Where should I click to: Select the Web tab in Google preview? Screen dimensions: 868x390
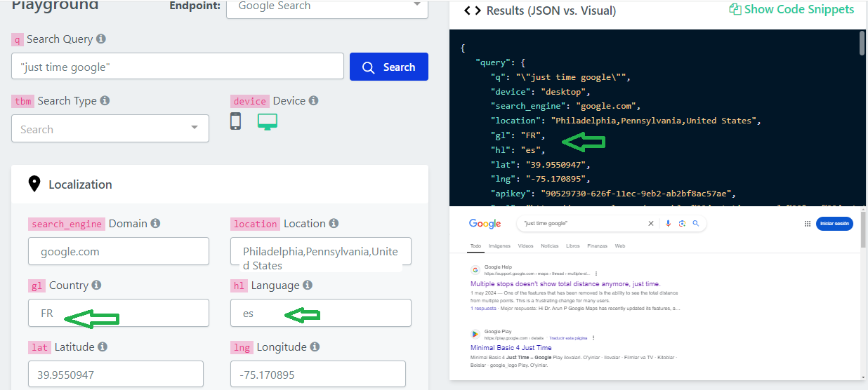[x=619, y=246]
